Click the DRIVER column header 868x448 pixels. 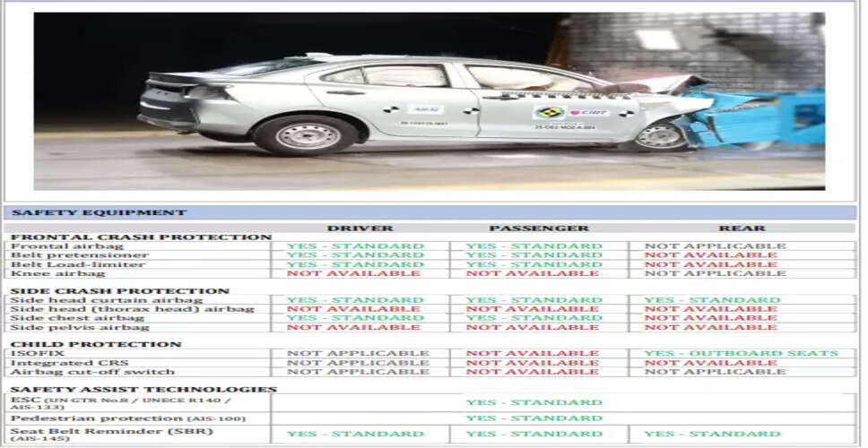pos(360,228)
